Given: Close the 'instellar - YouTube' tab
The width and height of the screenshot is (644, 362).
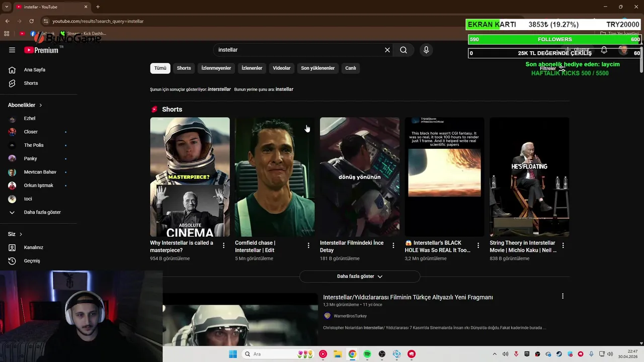Looking at the screenshot, I should (x=86, y=7).
